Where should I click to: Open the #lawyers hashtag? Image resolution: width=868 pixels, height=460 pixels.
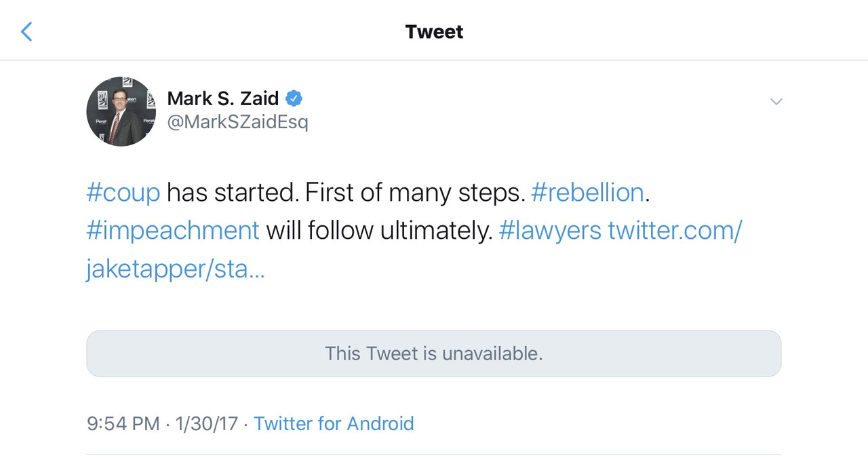[550, 231]
